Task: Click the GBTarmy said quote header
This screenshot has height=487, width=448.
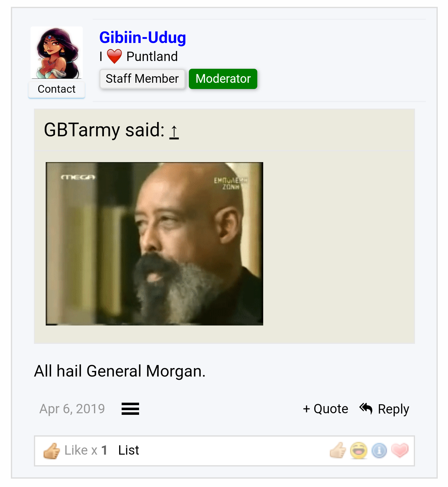Action: coord(104,130)
